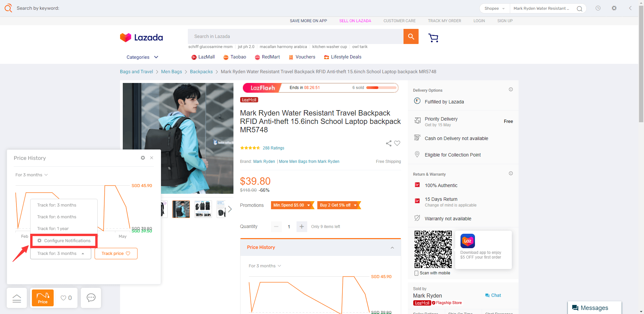Navigate to Backpacks breadcrumb
644x314 pixels.
pos(201,72)
